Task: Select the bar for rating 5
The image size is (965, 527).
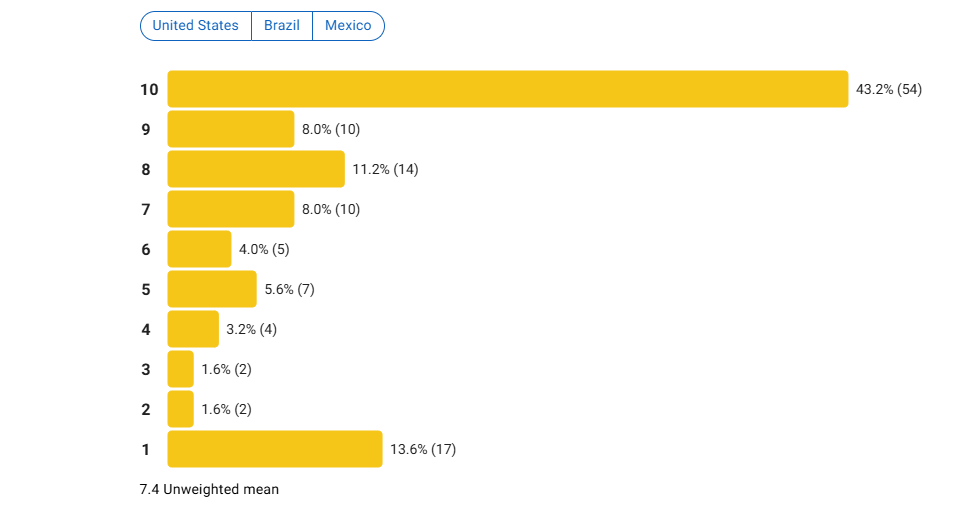Action: point(212,289)
